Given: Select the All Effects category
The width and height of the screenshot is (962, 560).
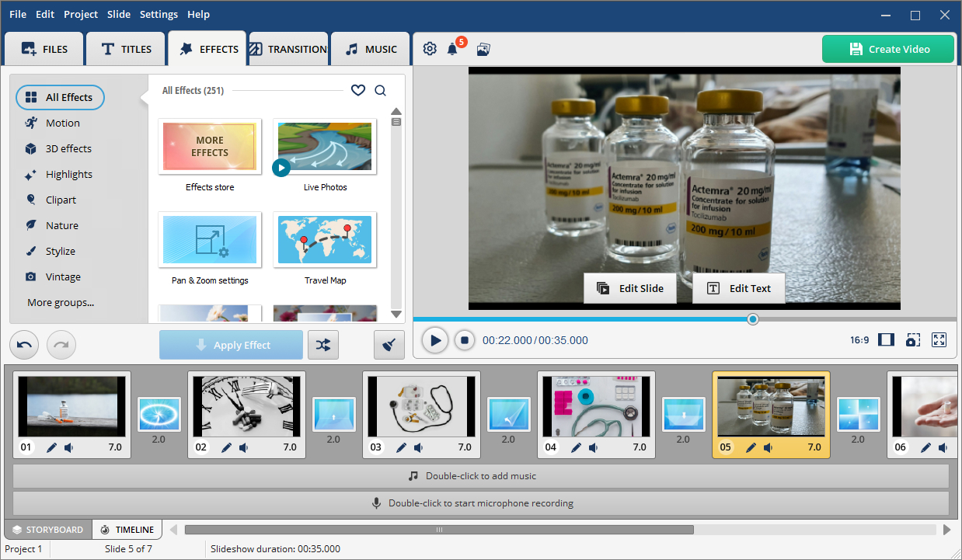Looking at the screenshot, I should tap(60, 97).
